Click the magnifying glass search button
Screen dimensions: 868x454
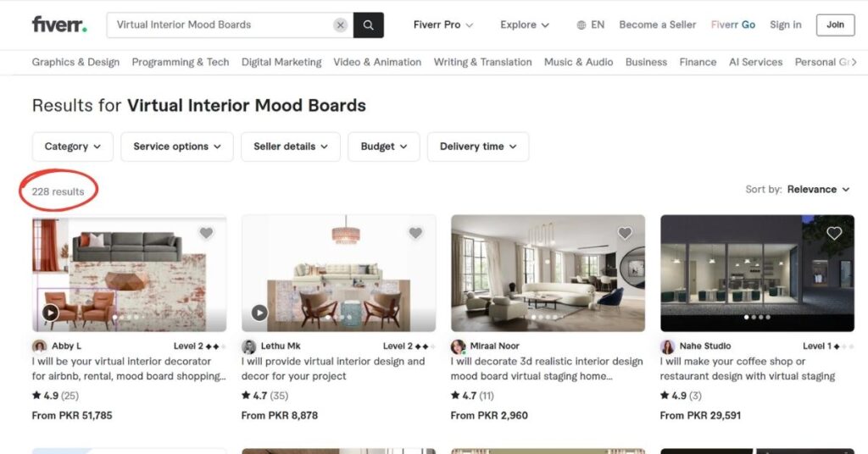click(x=368, y=25)
